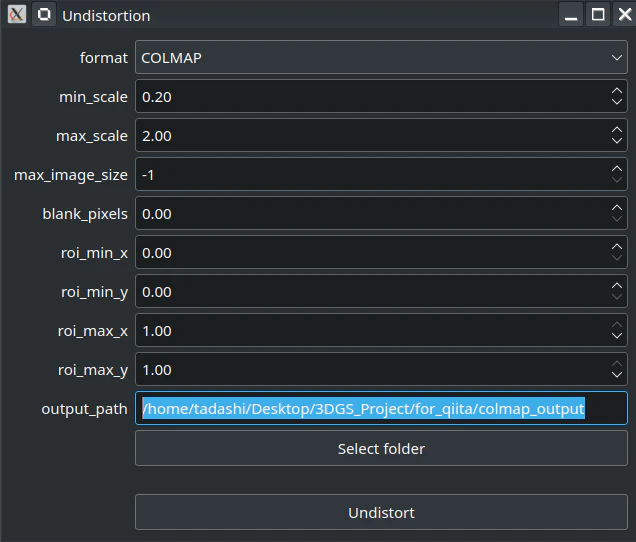The image size is (636, 542).
Task: Increase roi_min_y with the up arrow
Action: (x=617, y=286)
